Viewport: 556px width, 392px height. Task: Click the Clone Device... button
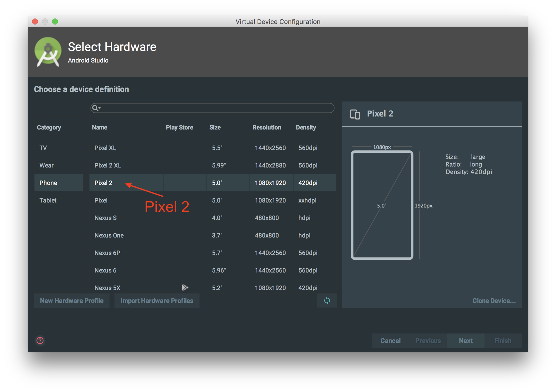tap(494, 300)
